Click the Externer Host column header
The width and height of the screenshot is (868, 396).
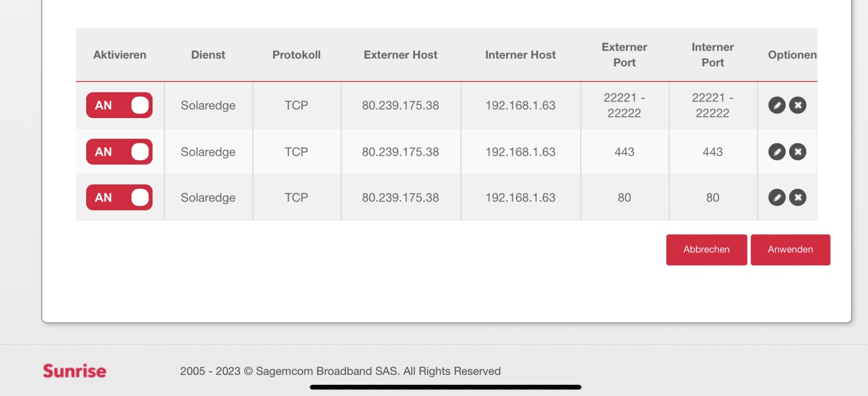coord(400,55)
